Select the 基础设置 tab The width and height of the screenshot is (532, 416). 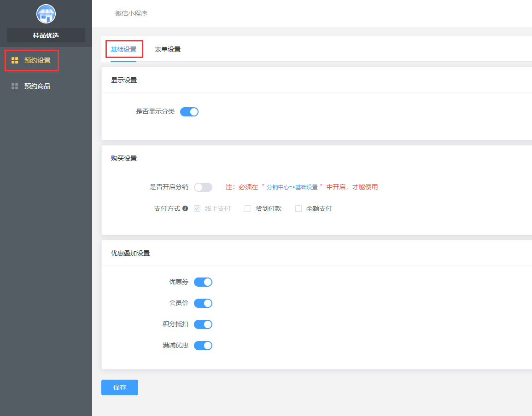(x=123, y=49)
